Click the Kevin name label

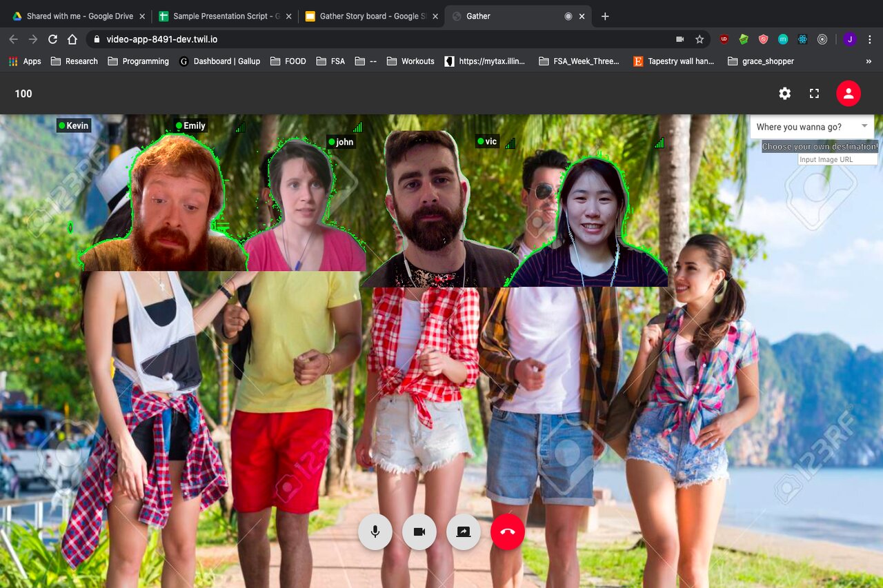(x=73, y=125)
